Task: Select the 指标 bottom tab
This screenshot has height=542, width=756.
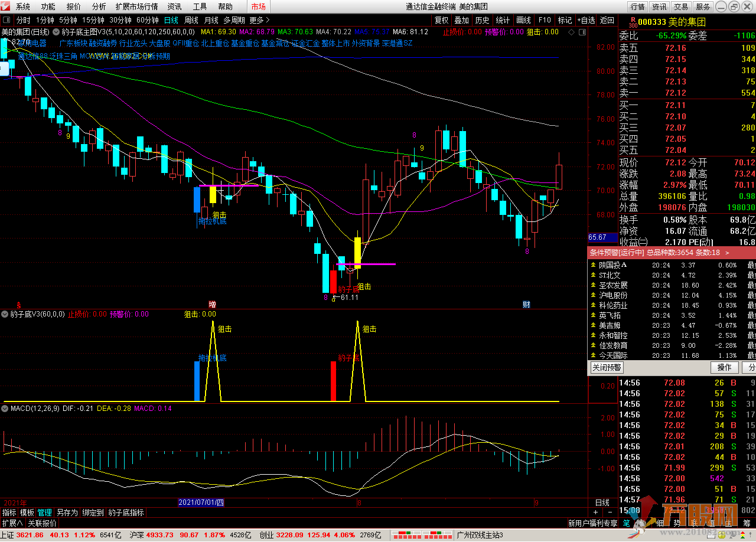Action: click(9, 512)
